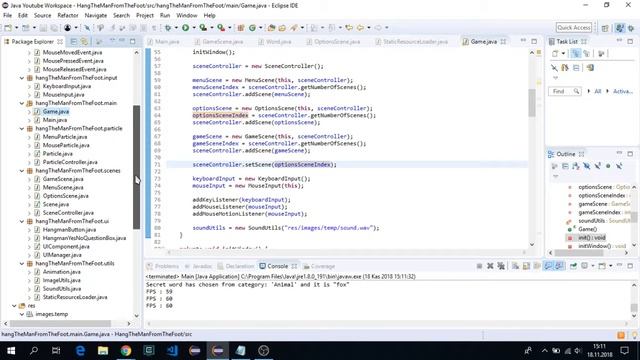Select OptionsScene.java in Package Explorer
Image resolution: width=640 pixels, height=360 pixels.
click(x=65, y=196)
